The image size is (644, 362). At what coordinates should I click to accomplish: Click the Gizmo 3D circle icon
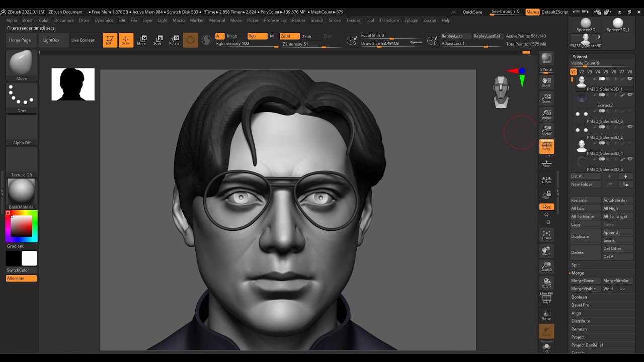coord(190,40)
